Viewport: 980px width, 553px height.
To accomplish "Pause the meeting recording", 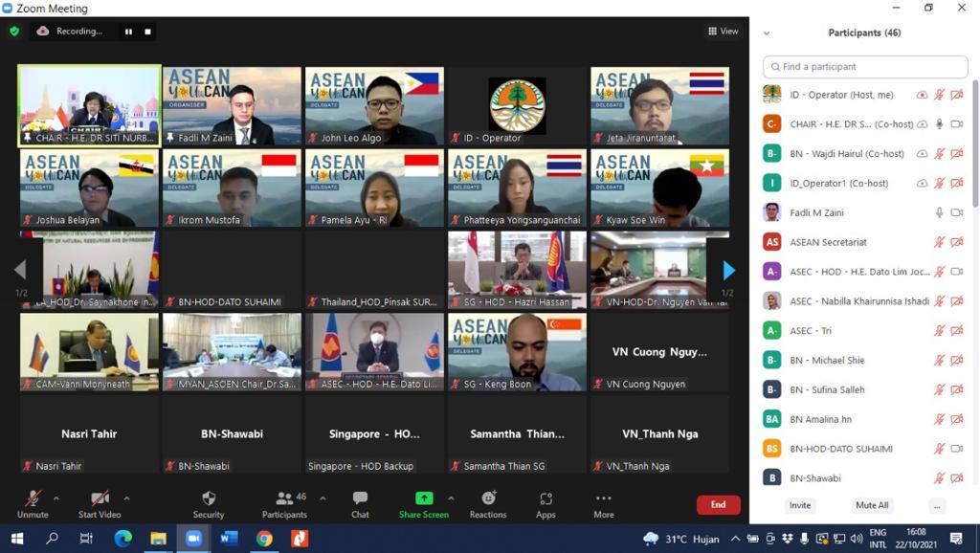I will (x=128, y=32).
